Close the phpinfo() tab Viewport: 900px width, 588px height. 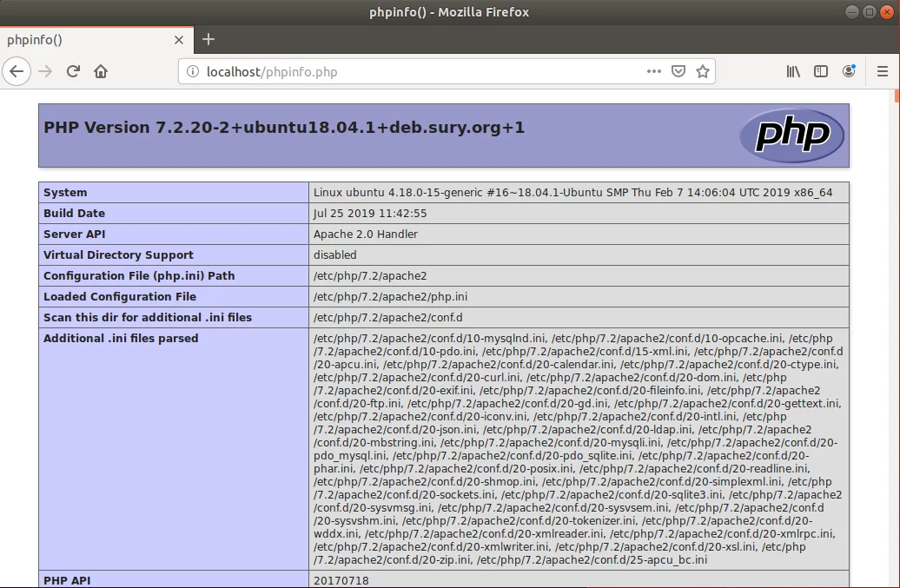click(x=178, y=40)
